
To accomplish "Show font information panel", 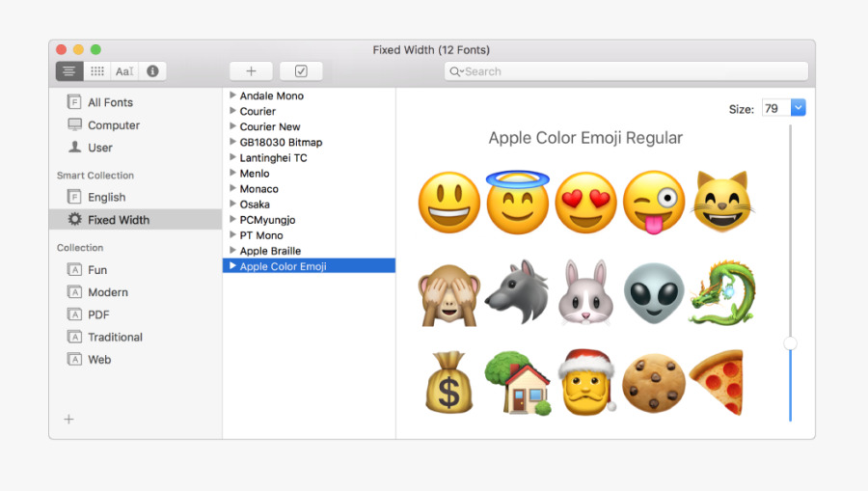I will pos(152,71).
